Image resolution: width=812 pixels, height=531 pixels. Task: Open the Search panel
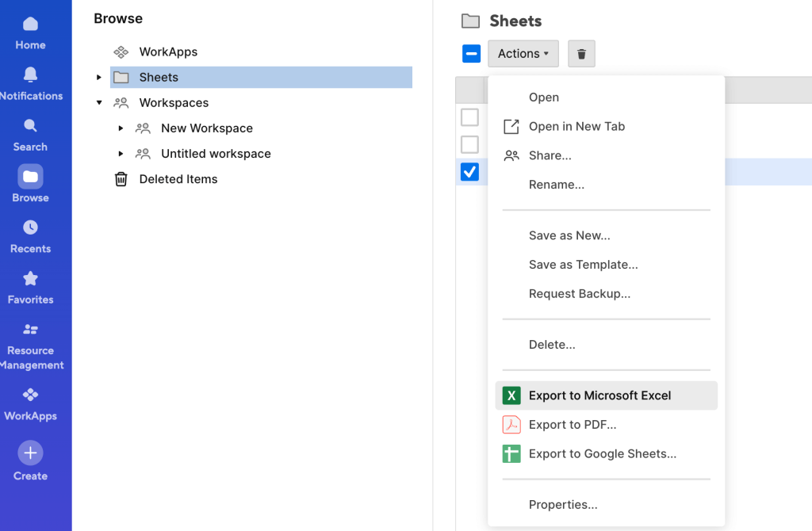click(30, 136)
